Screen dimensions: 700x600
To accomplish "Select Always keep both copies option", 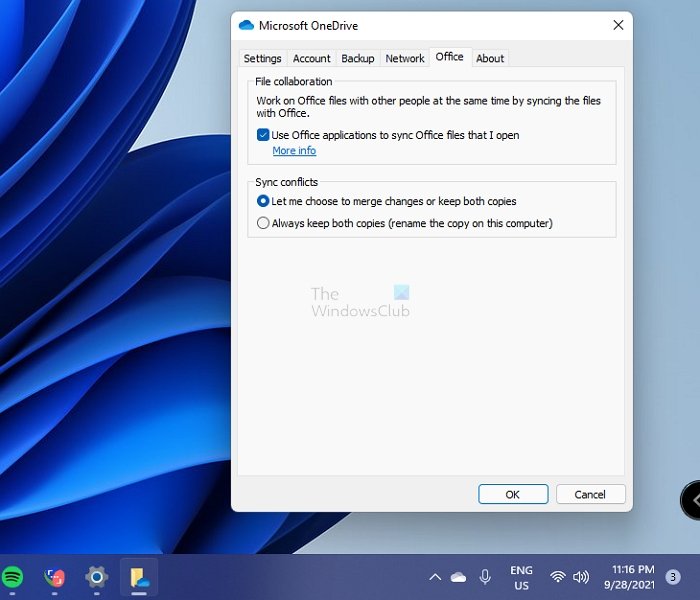I will pos(263,223).
